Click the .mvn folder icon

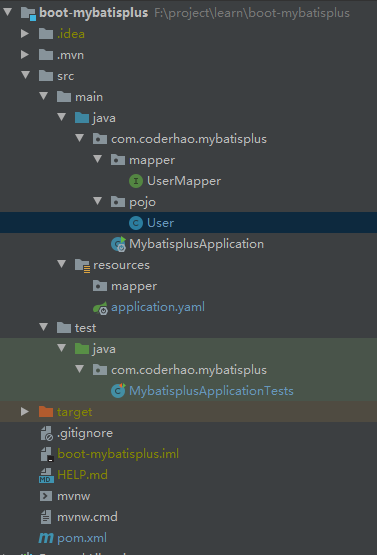(x=46, y=55)
